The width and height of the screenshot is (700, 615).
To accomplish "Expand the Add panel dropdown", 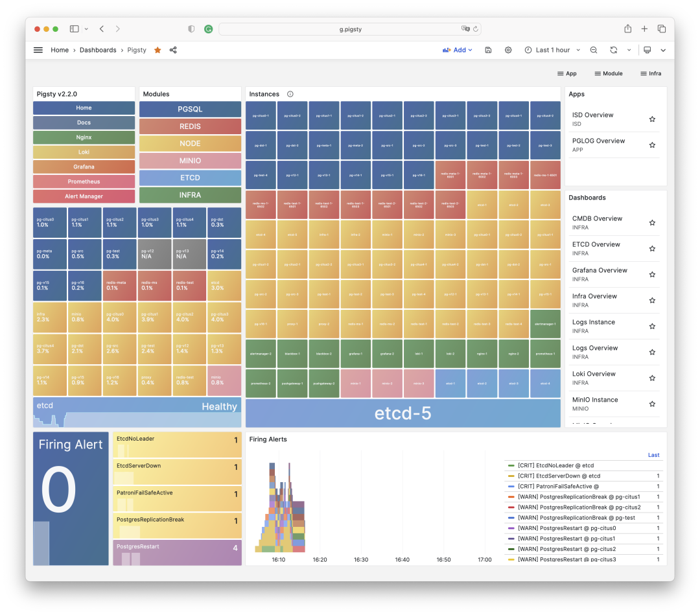I will point(458,50).
